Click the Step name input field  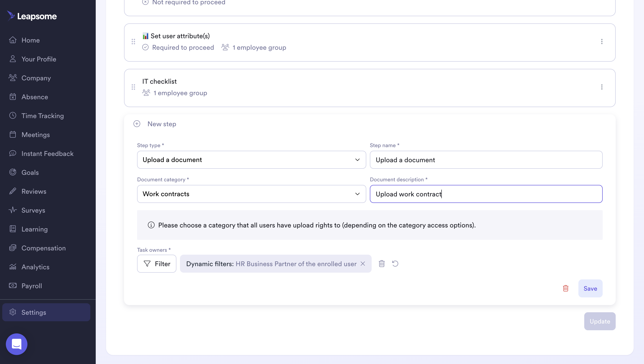tap(486, 160)
